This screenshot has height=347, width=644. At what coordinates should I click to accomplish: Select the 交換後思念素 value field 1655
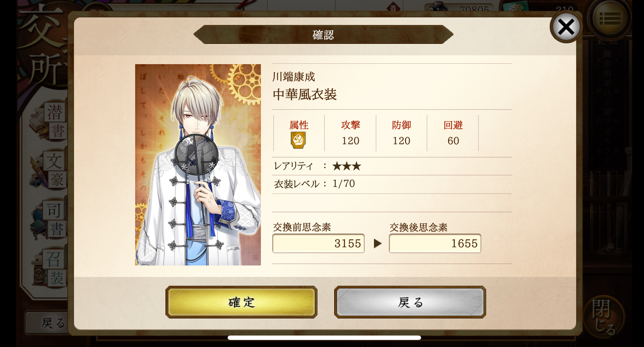pos(435,243)
